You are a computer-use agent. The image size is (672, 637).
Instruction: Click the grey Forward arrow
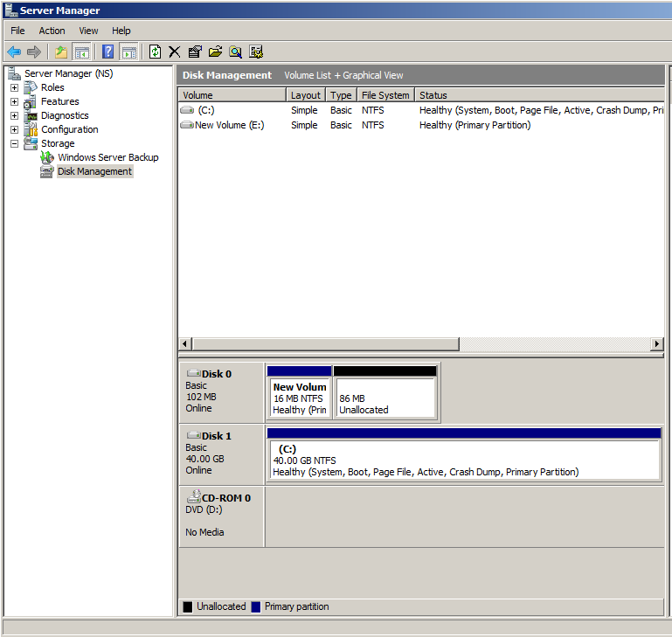coord(34,52)
